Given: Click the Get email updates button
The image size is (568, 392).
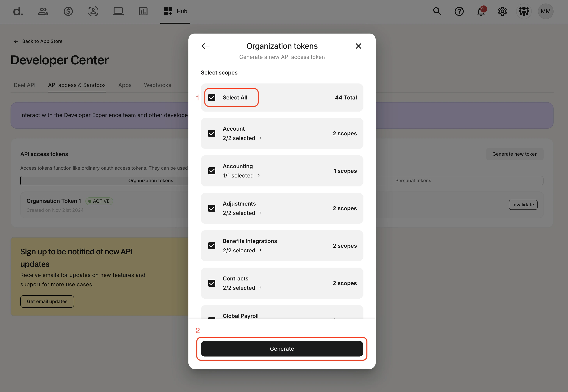Looking at the screenshot, I should (x=47, y=301).
